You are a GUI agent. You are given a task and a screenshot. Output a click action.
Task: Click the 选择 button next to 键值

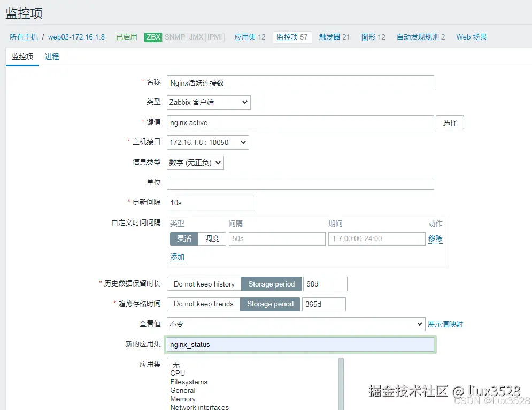(450, 122)
